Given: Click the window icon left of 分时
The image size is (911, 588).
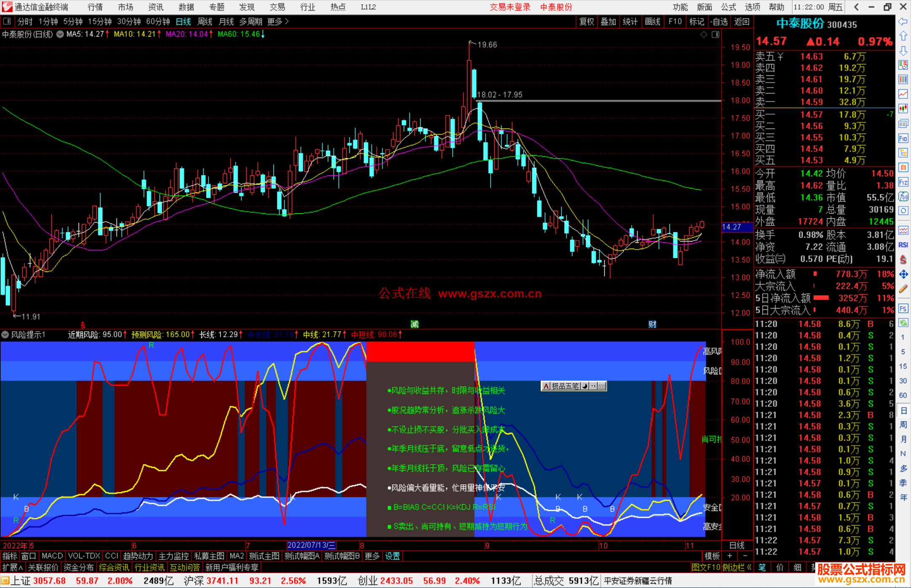Looking at the screenshot, I should 7,21.
